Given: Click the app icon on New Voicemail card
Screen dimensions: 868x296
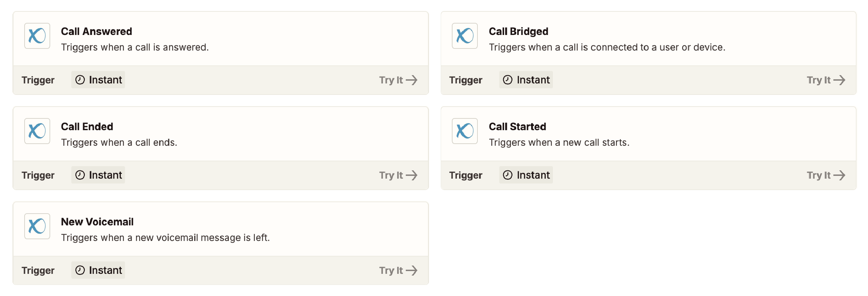Looking at the screenshot, I should click(37, 226).
